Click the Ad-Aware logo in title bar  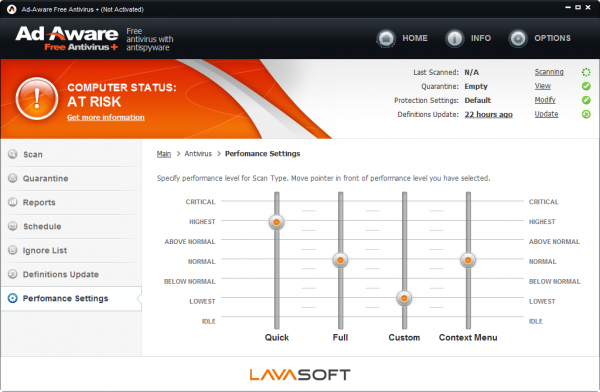click(x=11, y=9)
